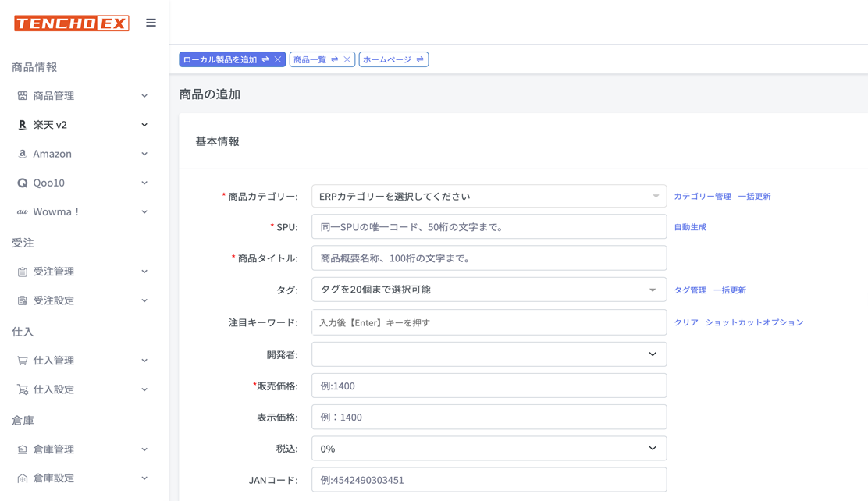868x501 pixels.
Task: Close the 商品一覧 tab
Action: point(347,59)
